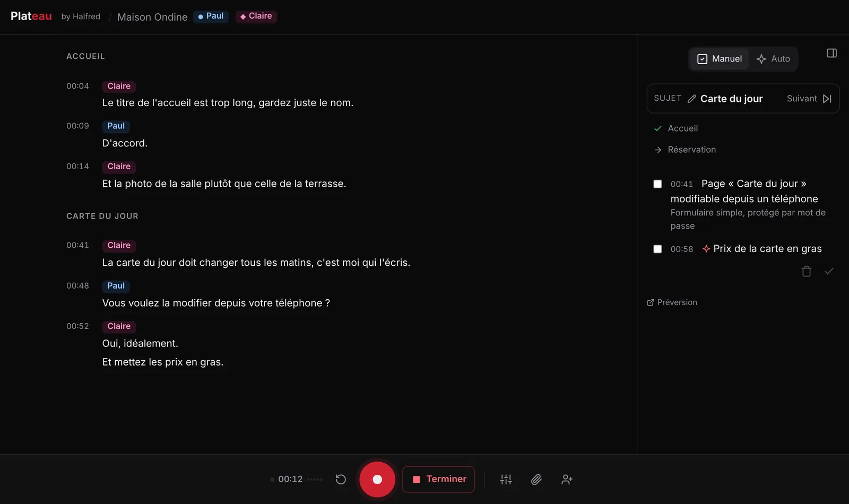Image resolution: width=849 pixels, height=504 pixels.
Task: Select the line "Et mettez les prix en gras."
Action: 163,362
